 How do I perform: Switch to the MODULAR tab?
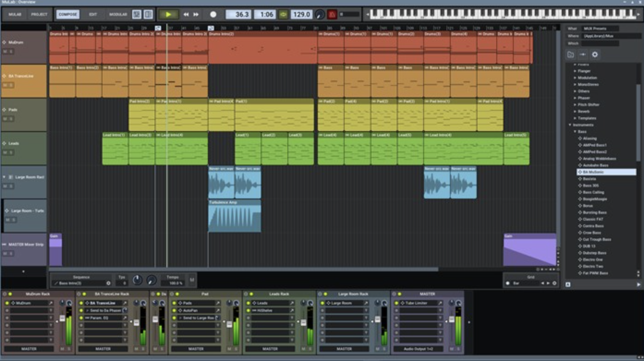point(118,15)
